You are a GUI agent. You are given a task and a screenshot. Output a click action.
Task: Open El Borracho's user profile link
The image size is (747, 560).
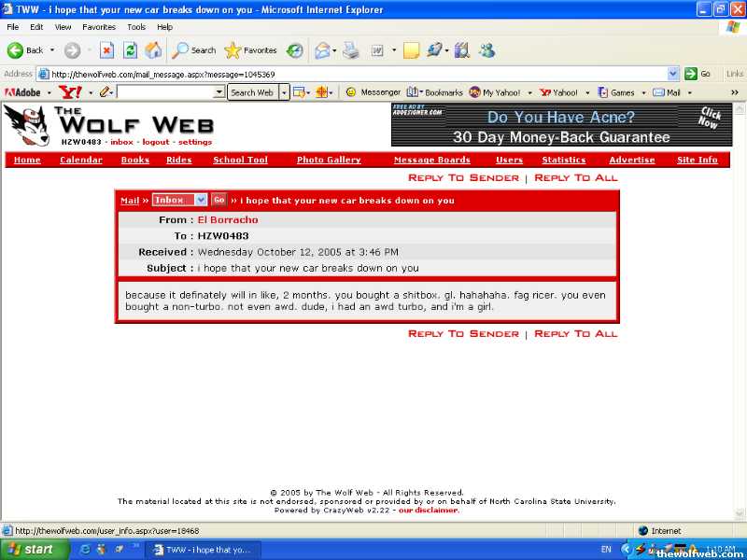228,220
